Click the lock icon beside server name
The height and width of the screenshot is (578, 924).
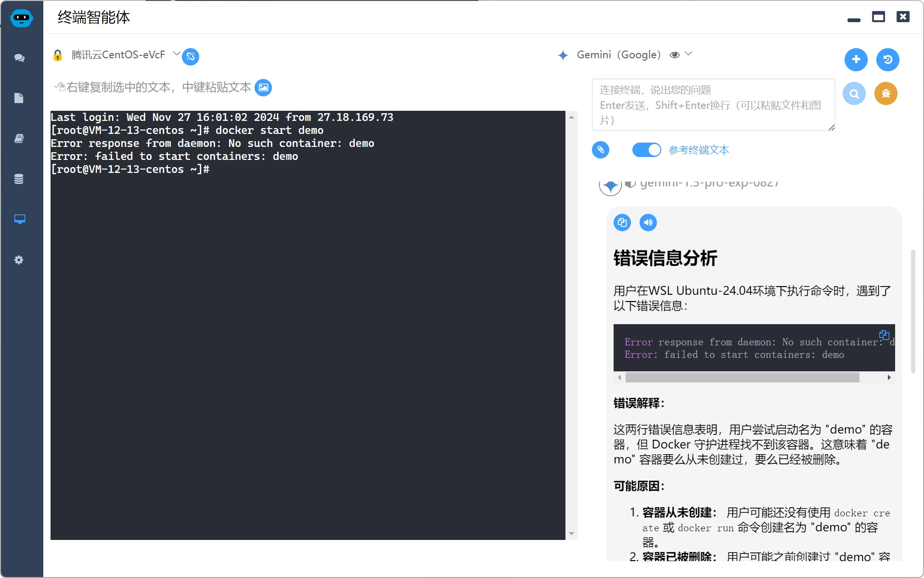click(x=58, y=55)
